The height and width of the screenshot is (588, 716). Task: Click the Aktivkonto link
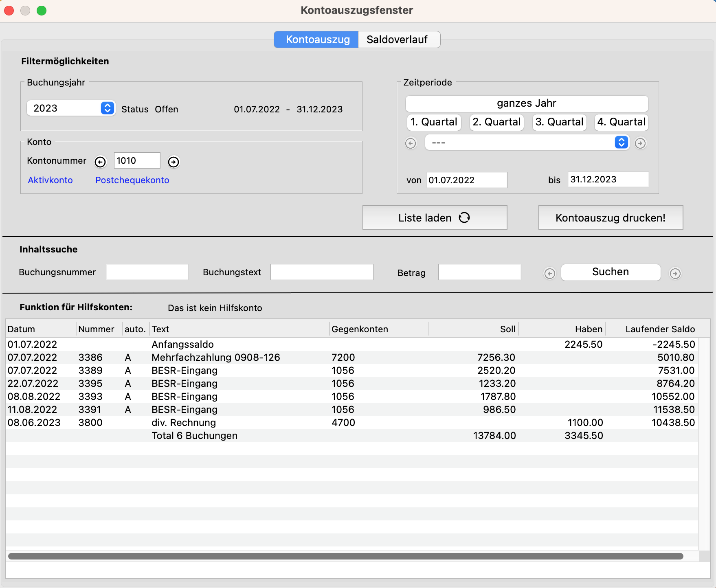[50, 180]
